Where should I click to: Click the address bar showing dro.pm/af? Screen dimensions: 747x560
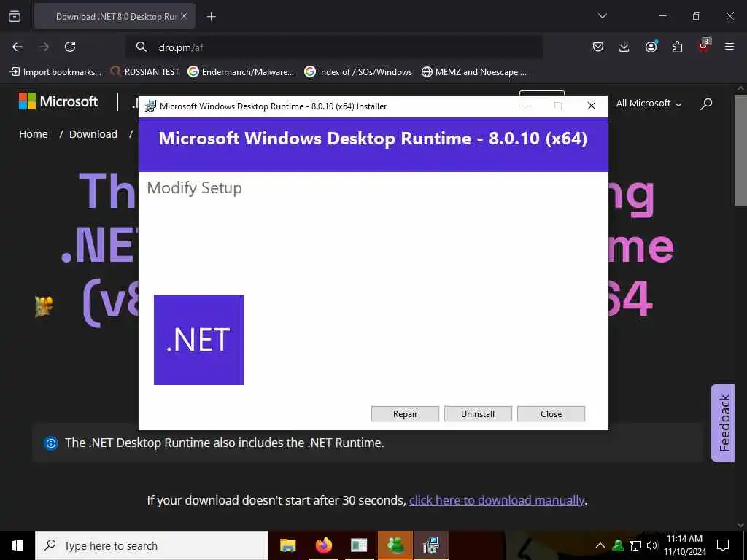pos(333,47)
